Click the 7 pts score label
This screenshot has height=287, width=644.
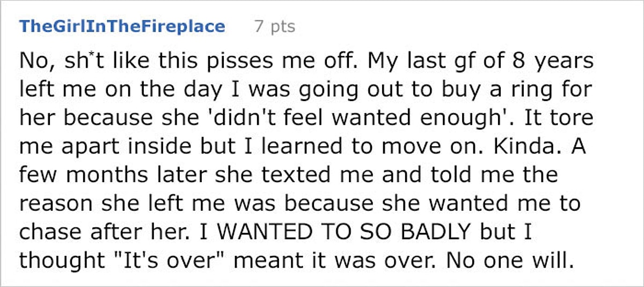coord(274,26)
